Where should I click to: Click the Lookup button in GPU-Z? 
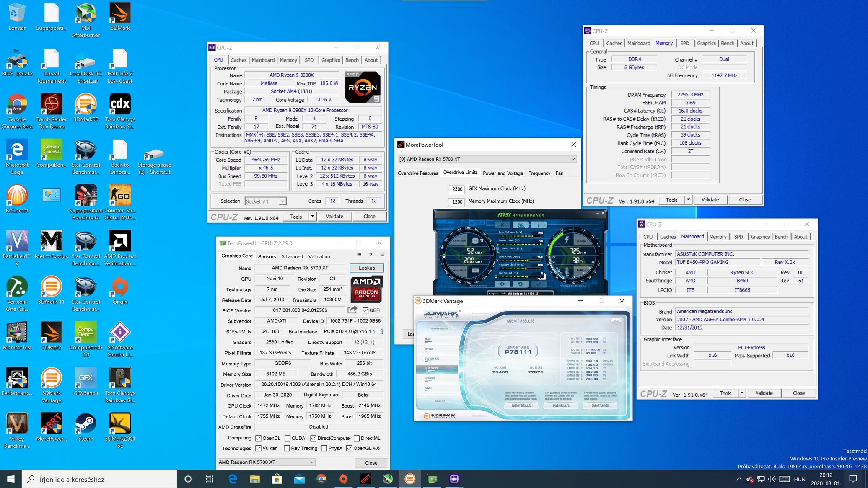click(x=367, y=268)
